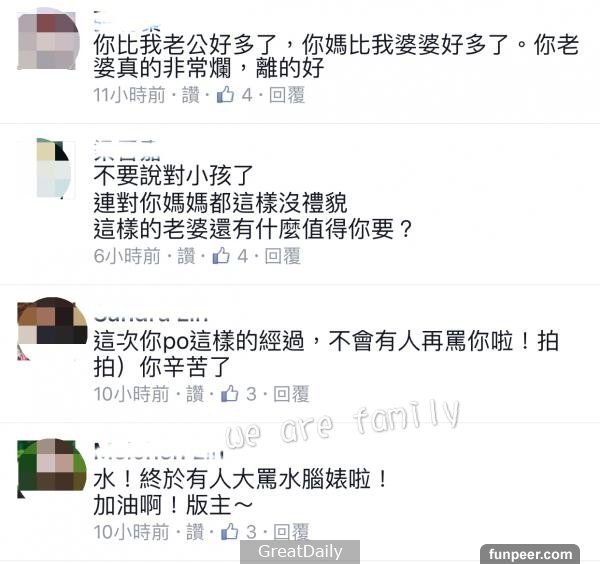Click the funpeer.com watermark badge
This screenshot has width=600, height=564.
click(530, 554)
